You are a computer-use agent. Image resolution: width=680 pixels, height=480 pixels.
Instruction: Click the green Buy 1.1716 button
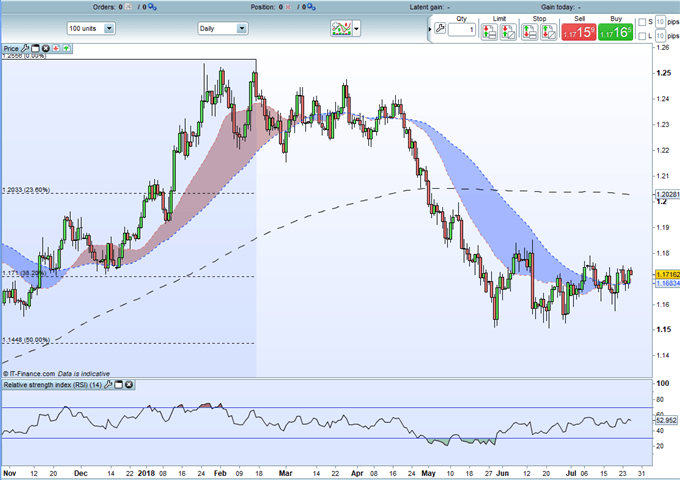tap(615, 32)
